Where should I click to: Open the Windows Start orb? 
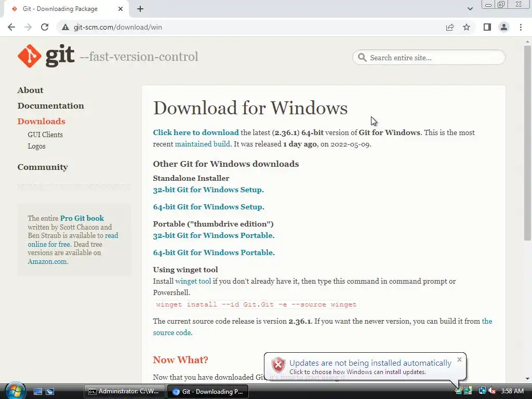click(x=15, y=391)
